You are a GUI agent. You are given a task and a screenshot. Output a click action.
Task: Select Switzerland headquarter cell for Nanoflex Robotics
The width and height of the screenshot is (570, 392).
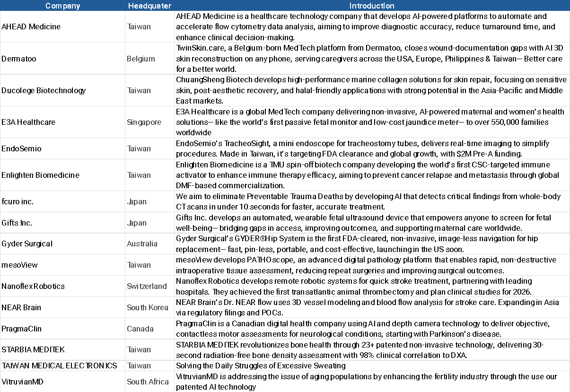pyautogui.click(x=149, y=286)
